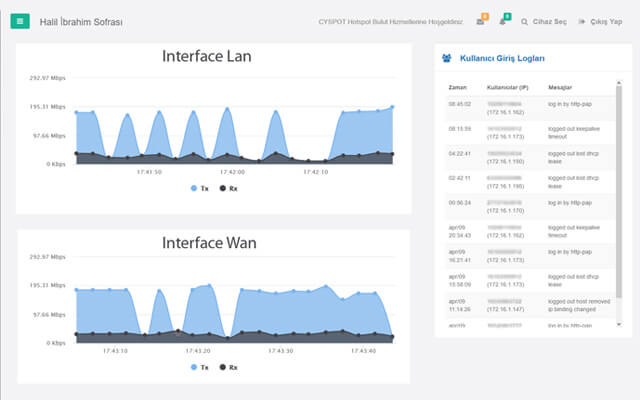Toggle Rx series in Interface Wan legend
640x400 pixels.
(x=228, y=367)
